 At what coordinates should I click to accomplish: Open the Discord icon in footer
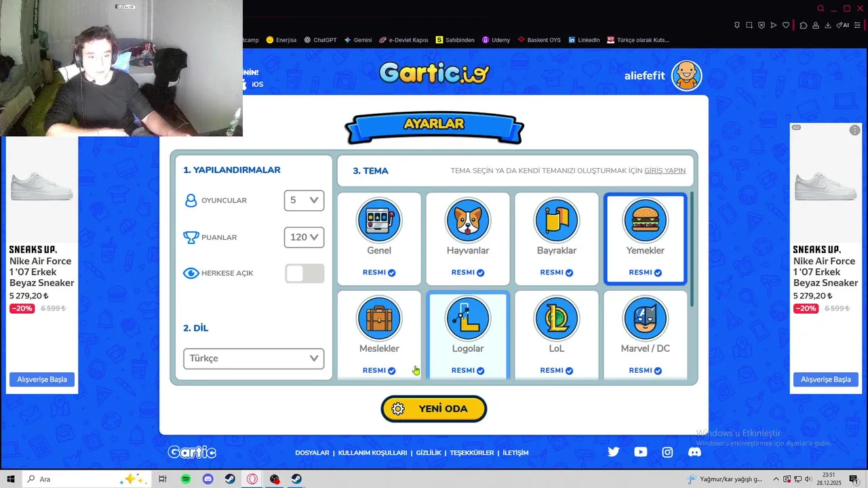695,452
